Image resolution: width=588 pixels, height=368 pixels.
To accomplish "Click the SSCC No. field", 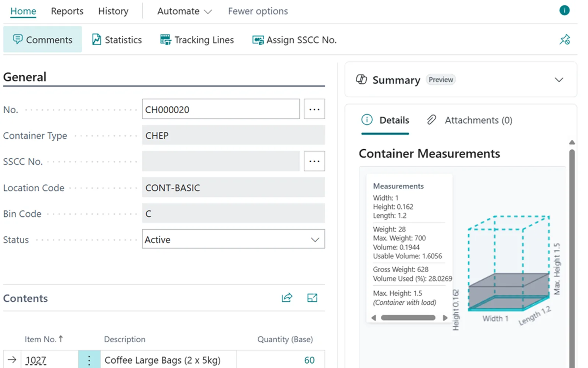I will point(221,161).
